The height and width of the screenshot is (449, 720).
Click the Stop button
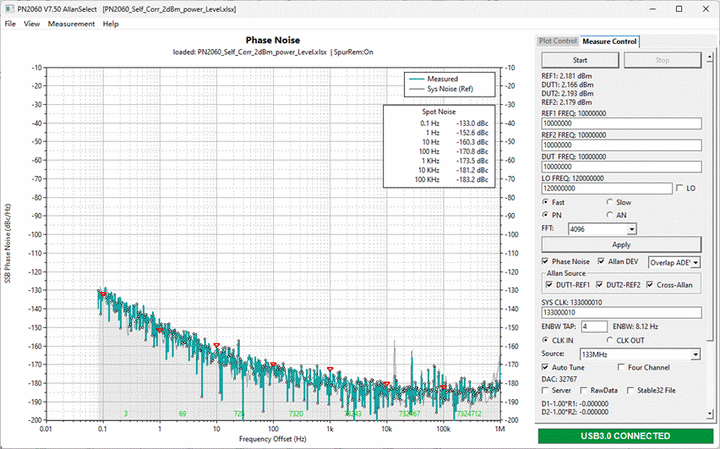click(x=662, y=60)
